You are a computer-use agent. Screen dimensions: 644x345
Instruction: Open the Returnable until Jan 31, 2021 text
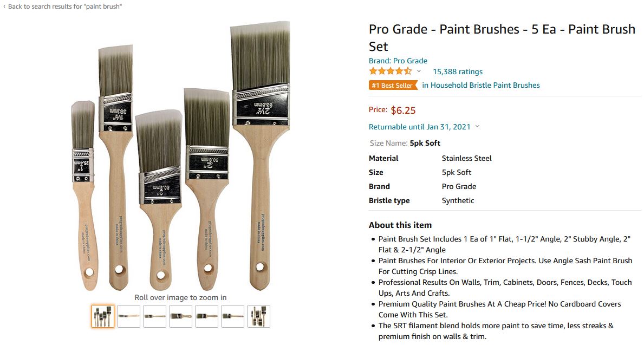pos(419,127)
